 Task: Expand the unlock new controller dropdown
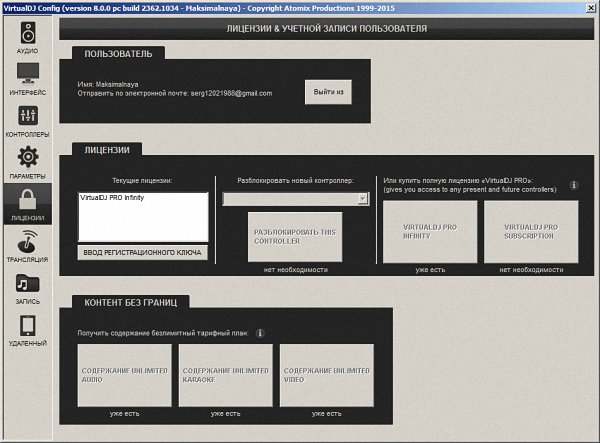point(363,199)
